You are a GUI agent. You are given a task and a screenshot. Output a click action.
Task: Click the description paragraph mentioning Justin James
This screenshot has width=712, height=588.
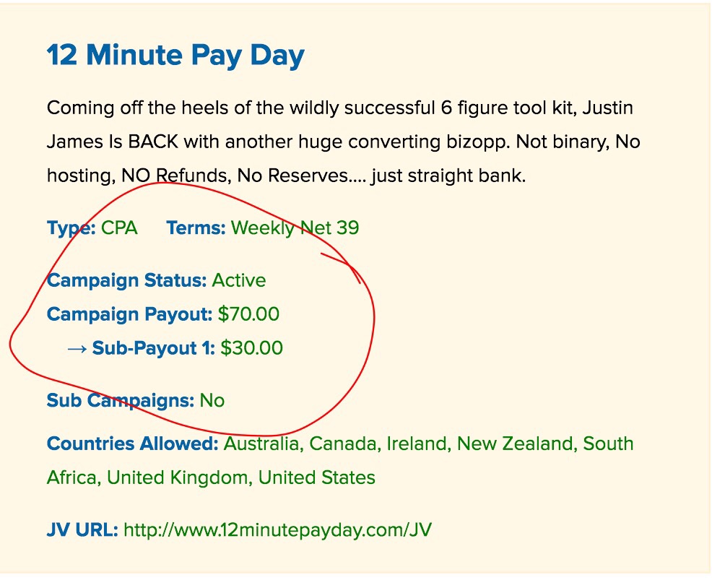pyautogui.click(x=343, y=142)
